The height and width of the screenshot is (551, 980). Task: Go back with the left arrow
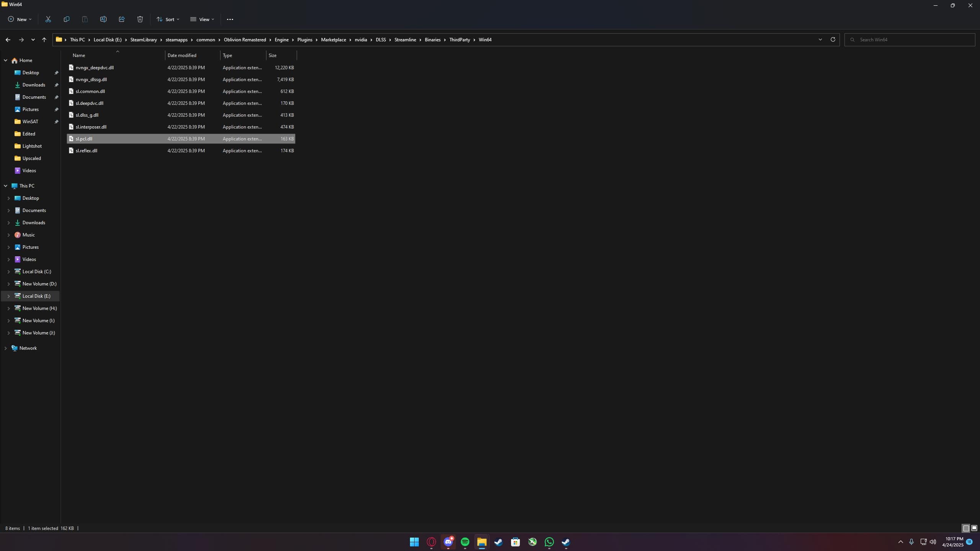coord(8,40)
